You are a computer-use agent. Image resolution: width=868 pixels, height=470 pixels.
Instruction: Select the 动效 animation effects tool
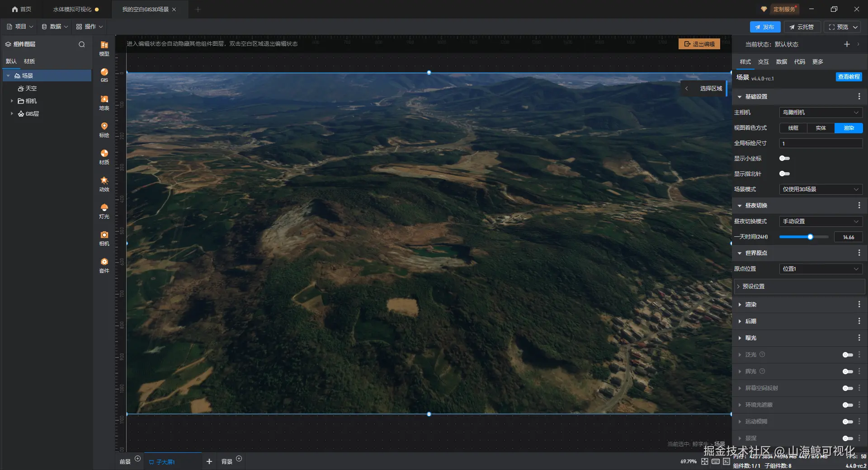click(x=104, y=184)
